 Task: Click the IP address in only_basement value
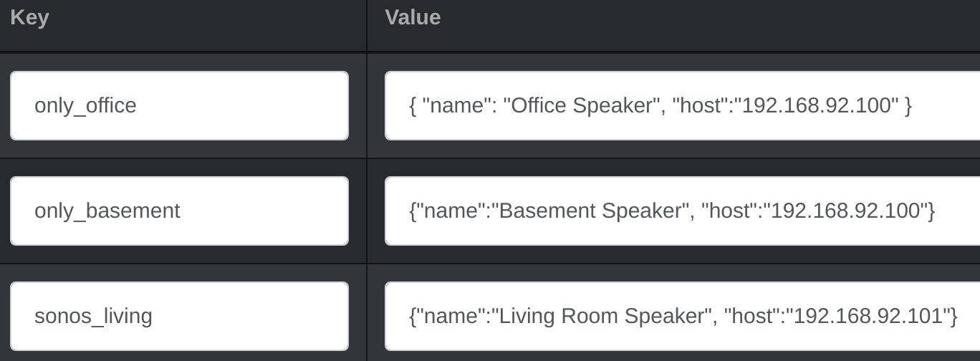point(845,211)
